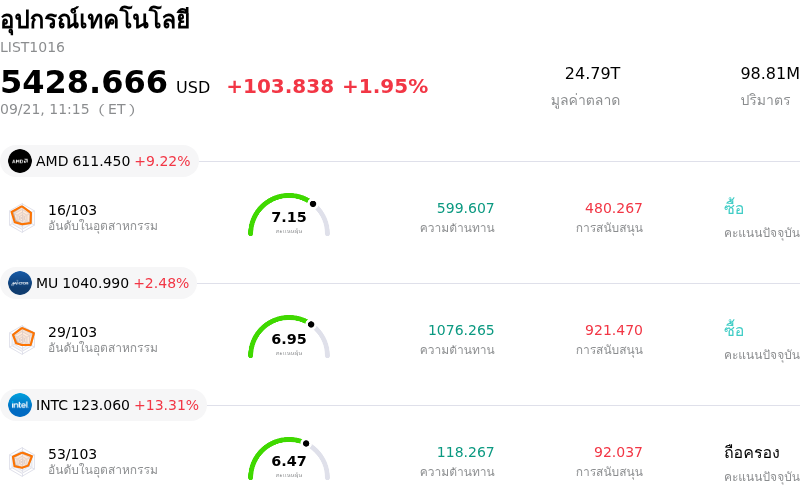Click MU score gauge showing 6.95
The height and width of the screenshot is (499, 800).
coord(289,337)
